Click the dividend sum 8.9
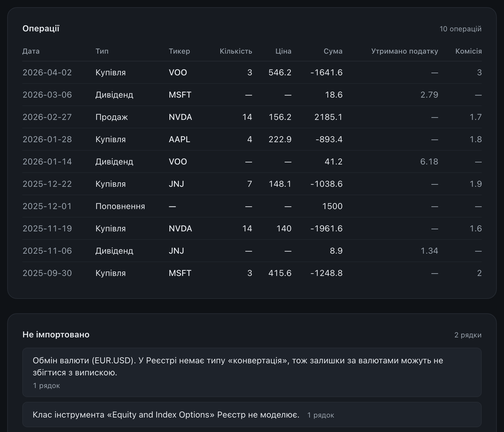Viewport: 504px width, 432px height. pos(336,251)
